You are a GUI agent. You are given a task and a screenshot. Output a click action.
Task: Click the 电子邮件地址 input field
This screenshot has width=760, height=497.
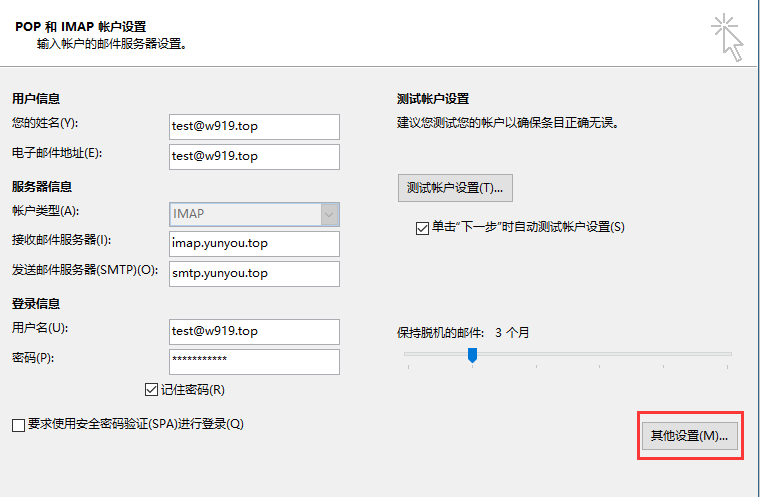click(254, 156)
